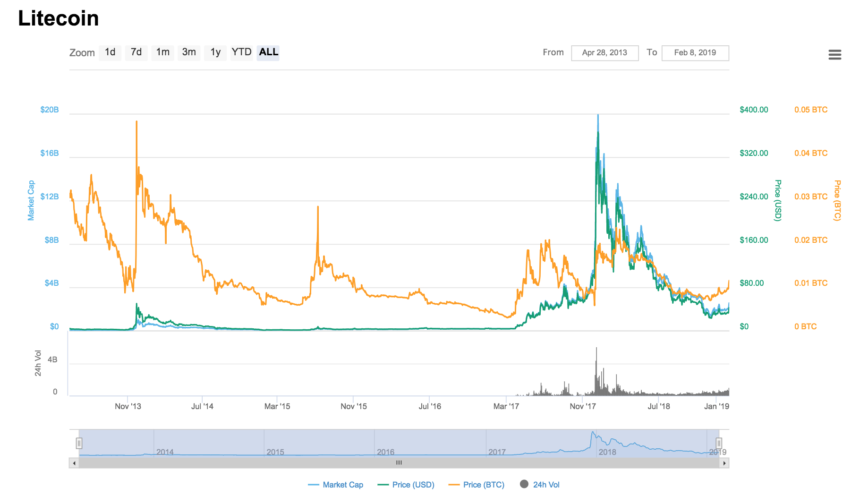Click the 0.05 BTC axis label
The height and width of the screenshot is (496, 868).
(811, 110)
